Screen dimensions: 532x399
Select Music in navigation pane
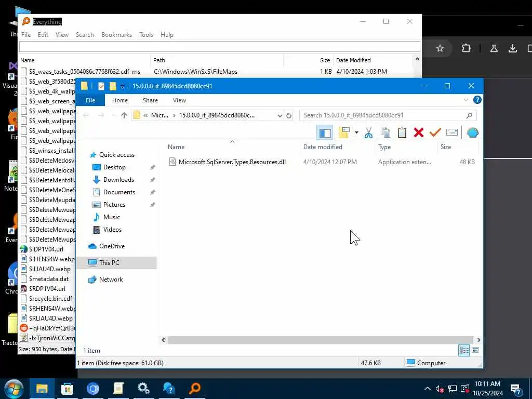[x=111, y=217]
